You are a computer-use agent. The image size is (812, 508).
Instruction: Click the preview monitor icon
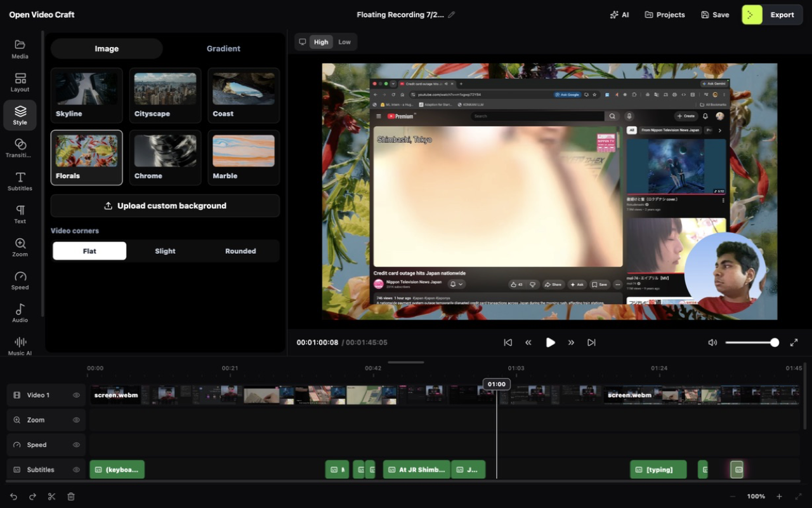click(303, 42)
